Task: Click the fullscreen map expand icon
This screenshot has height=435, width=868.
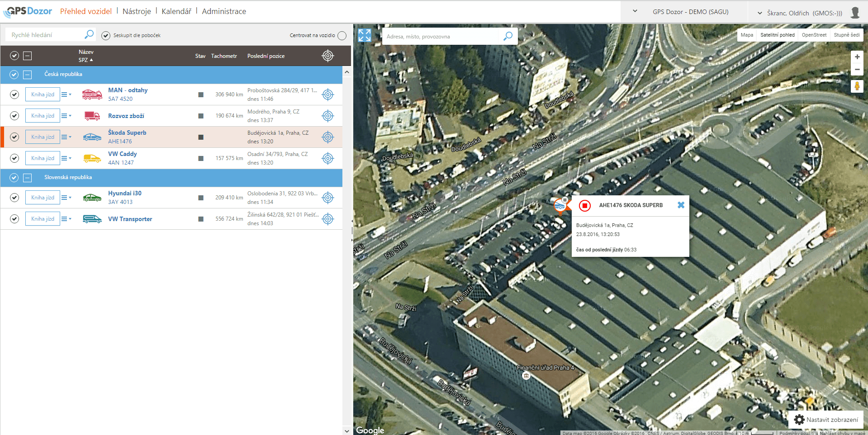Action: pyautogui.click(x=364, y=35)
